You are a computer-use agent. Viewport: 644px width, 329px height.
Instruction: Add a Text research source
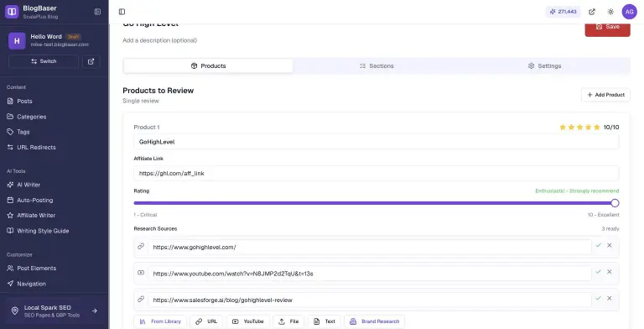coord(324,321)
